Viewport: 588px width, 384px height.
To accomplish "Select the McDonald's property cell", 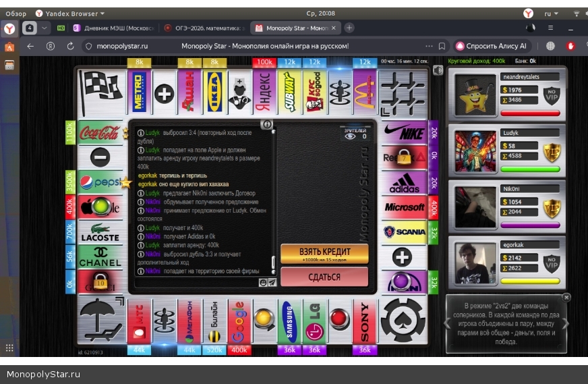I will pos(364,92).
